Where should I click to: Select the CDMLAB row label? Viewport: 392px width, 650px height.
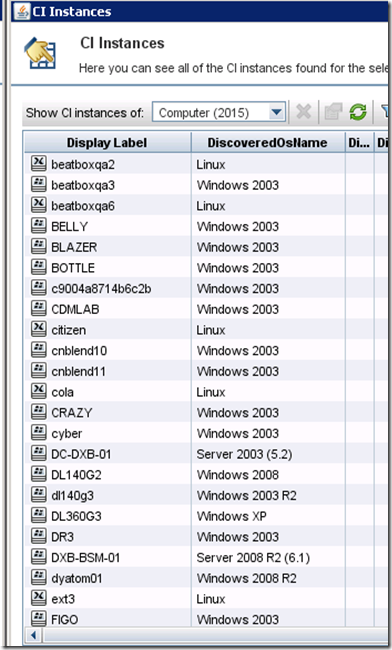coord(75,310)
